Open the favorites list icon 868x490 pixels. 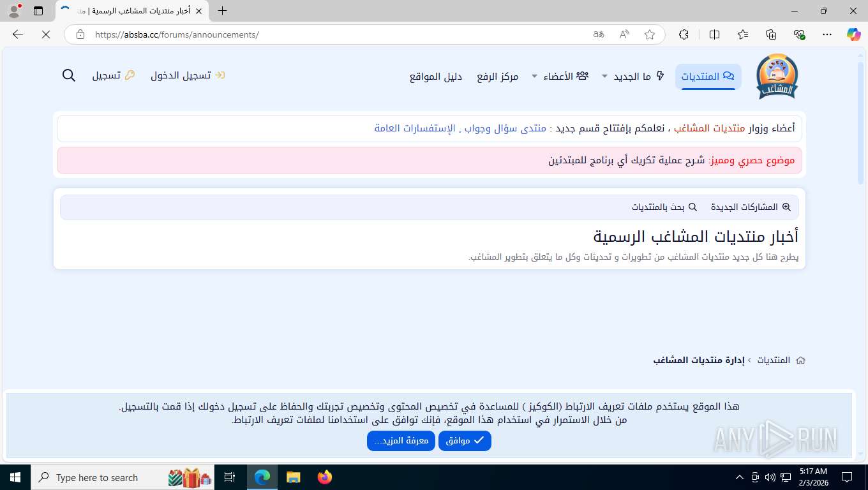point(743,34)
